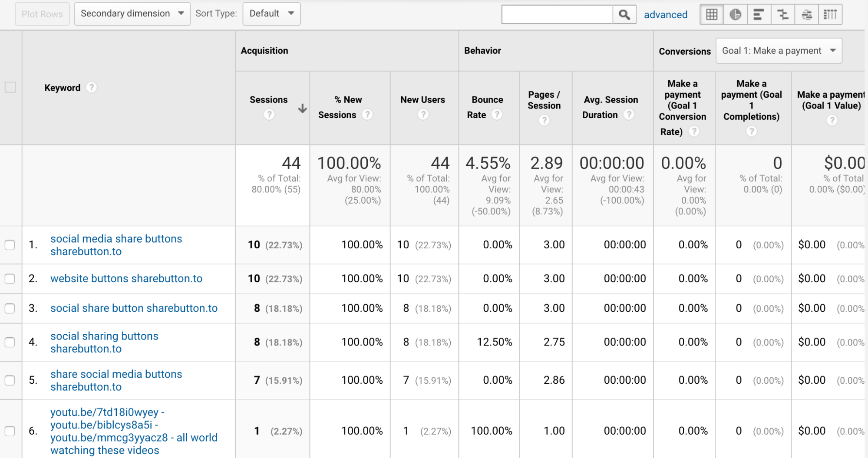Sort by the New Users column header

point(422,100)
